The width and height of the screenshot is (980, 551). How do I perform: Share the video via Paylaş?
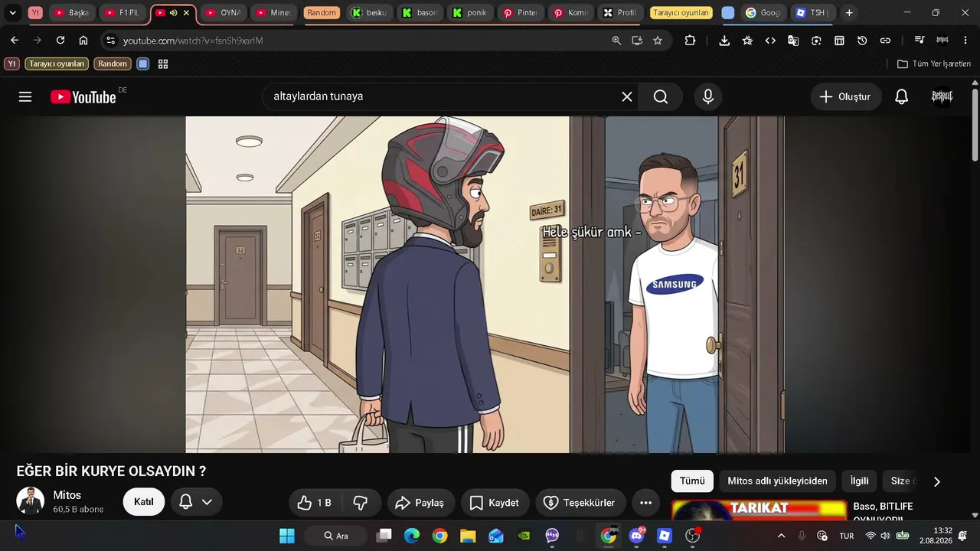click(420, 503)
